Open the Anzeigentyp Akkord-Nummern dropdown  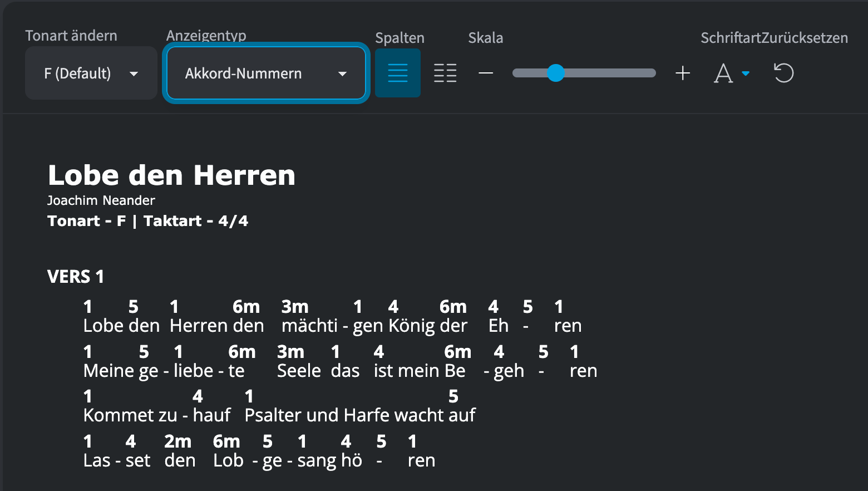(266, 73)
